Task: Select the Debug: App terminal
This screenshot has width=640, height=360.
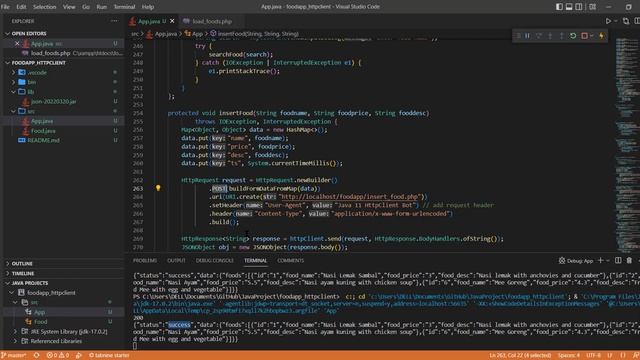Action: [576, 260]
